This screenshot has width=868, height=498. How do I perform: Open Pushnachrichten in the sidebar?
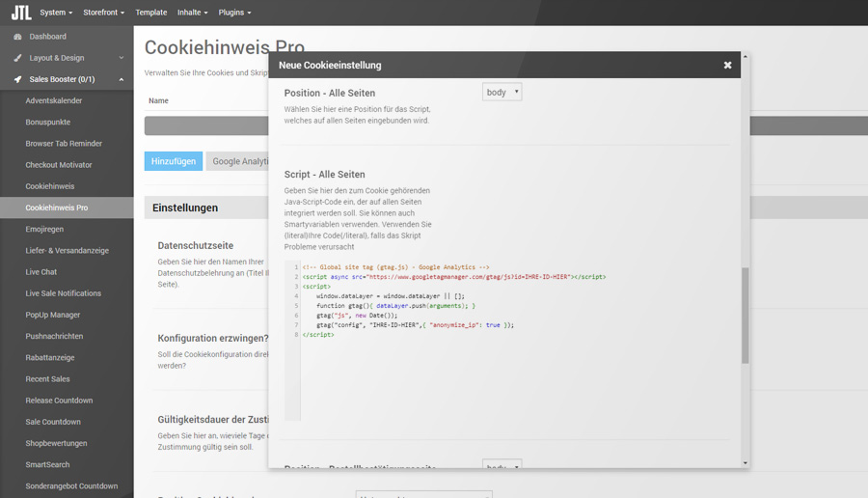[54, 336]
